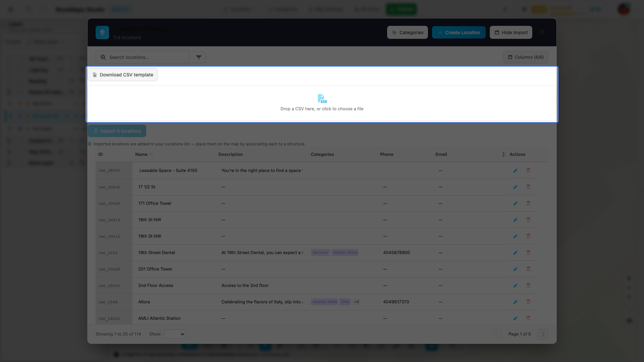The height and width of the screenshot is (362, 644).
Task: Select the loc_20622 ID cell
Action: 114,286
